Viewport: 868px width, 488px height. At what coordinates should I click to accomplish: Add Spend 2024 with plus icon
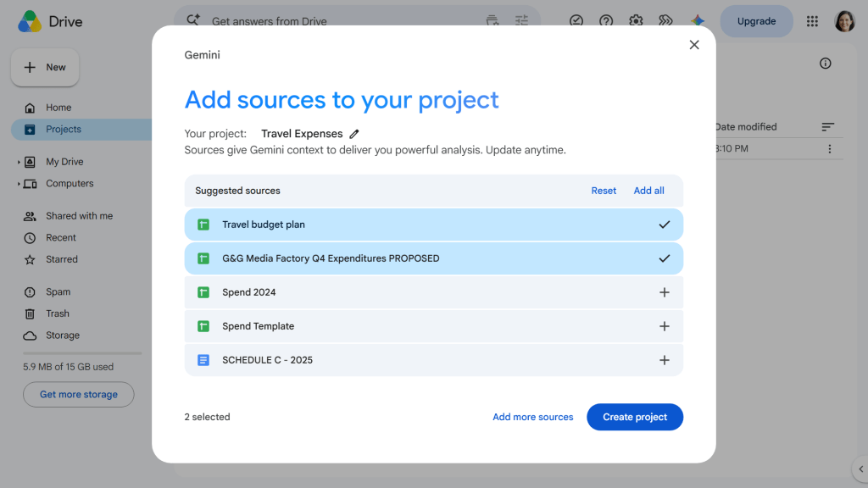pyautogui.click(x=665, y=292)
